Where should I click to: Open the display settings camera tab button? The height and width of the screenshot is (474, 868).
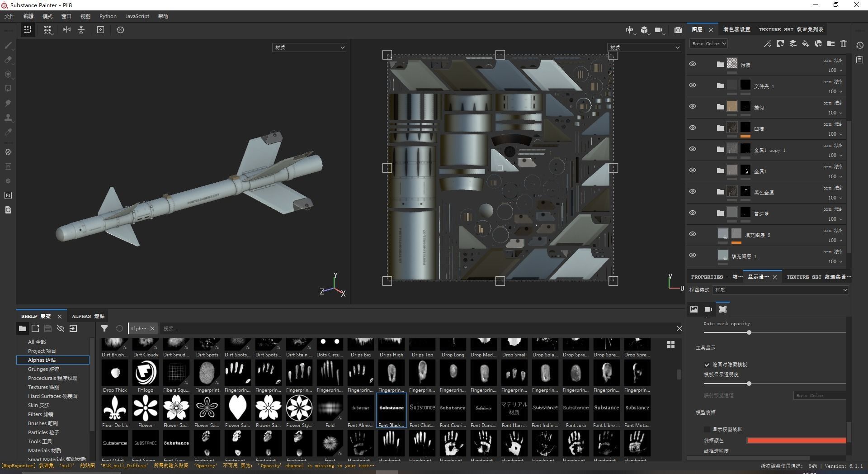(x=708, y=309)
